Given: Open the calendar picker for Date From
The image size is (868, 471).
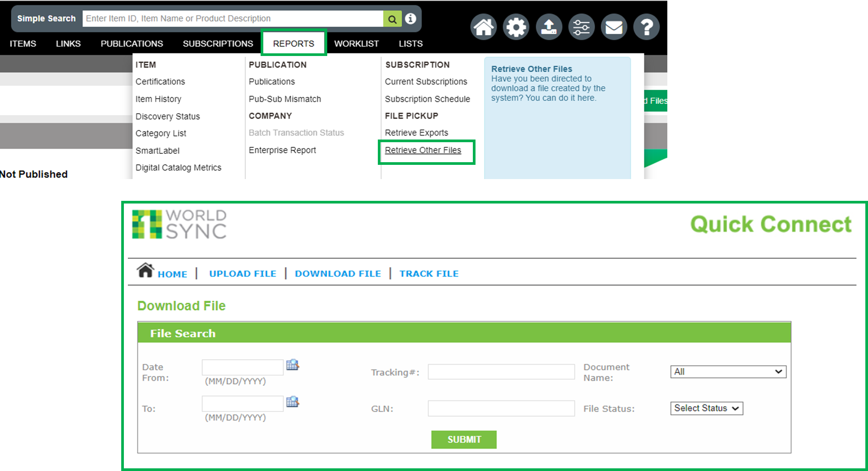Looking at the screenshot, I should (293, 365).
